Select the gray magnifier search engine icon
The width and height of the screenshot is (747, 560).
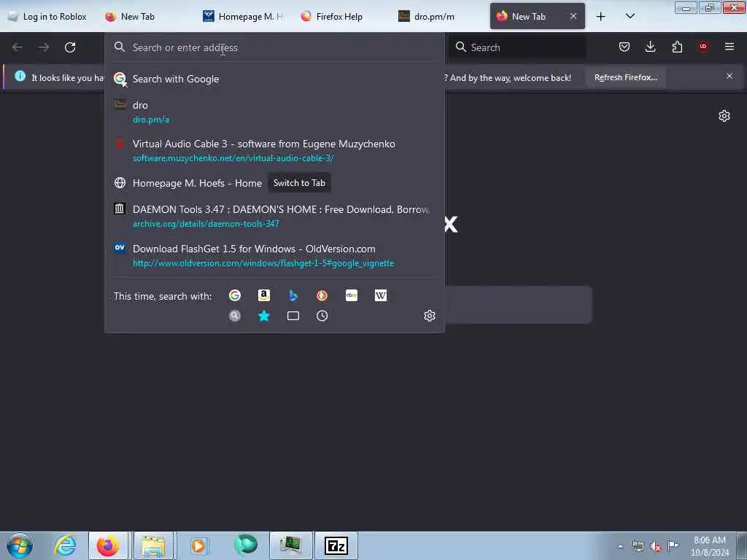[235, 316]
